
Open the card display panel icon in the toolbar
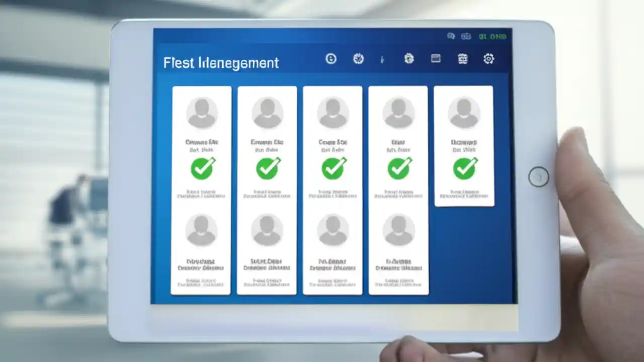pos(435,59)
